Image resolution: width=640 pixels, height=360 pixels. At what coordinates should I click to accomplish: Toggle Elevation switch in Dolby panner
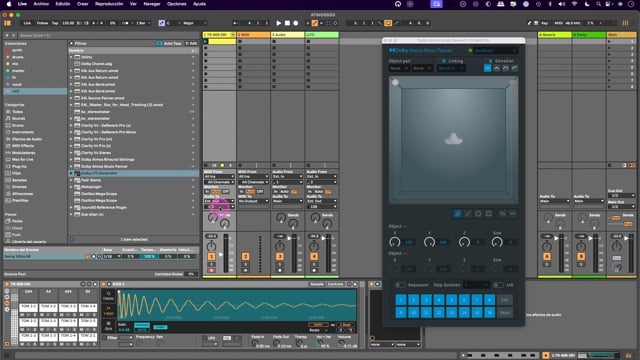click(489, 61)
